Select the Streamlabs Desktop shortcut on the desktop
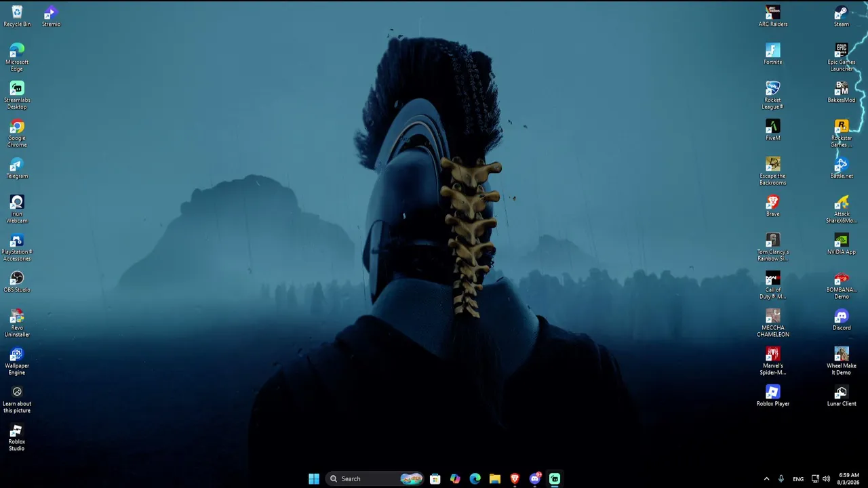This screenshot has height=488, width=868. point(17,96)
